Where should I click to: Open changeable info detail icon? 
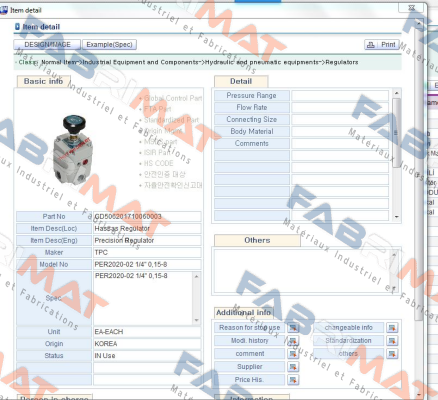point(392,328)
